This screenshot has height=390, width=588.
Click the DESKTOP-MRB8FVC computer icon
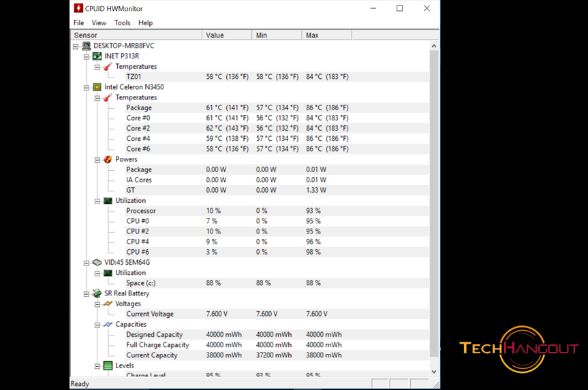click(87, 46)
